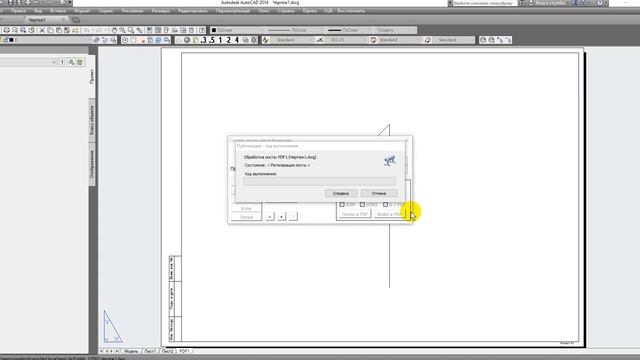Open the text style Standard dropdown

coord(291,40)
